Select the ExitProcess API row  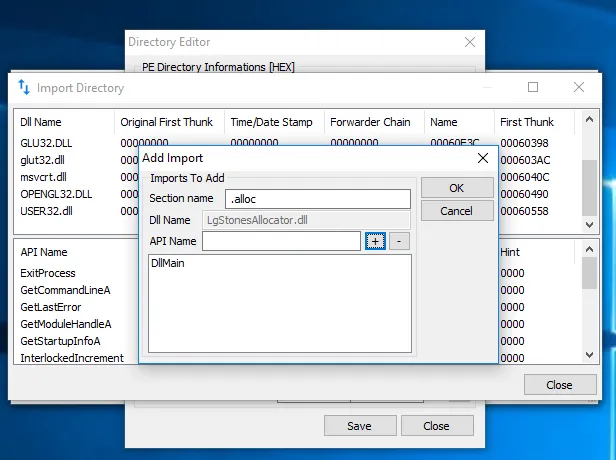tap(48, 273)
